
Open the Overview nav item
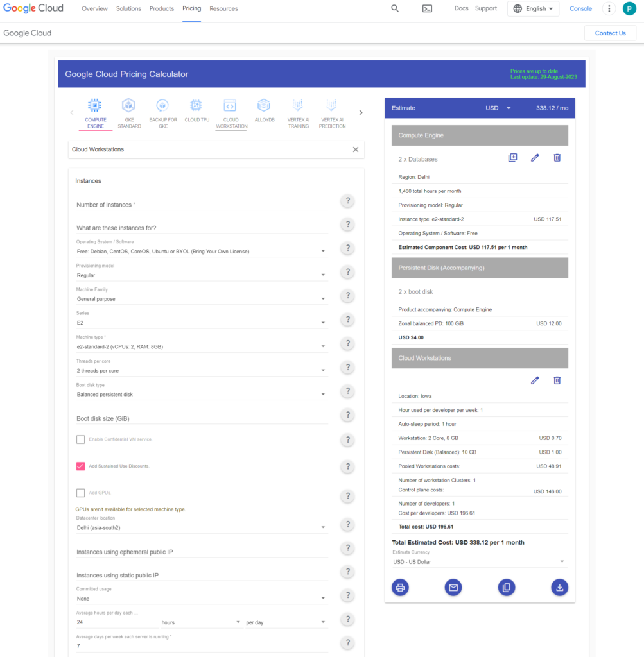point(94,8)
